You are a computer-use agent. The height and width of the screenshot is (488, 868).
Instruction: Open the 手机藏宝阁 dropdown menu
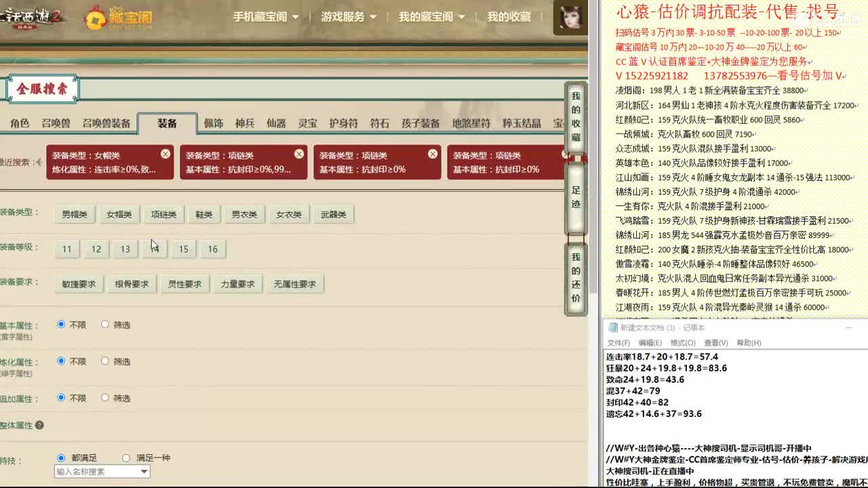pos(266,17)
